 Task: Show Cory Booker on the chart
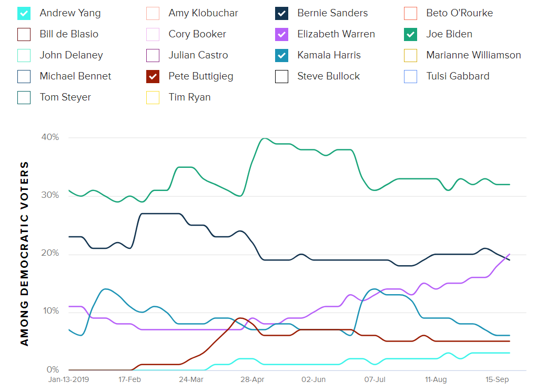(153, 34)
